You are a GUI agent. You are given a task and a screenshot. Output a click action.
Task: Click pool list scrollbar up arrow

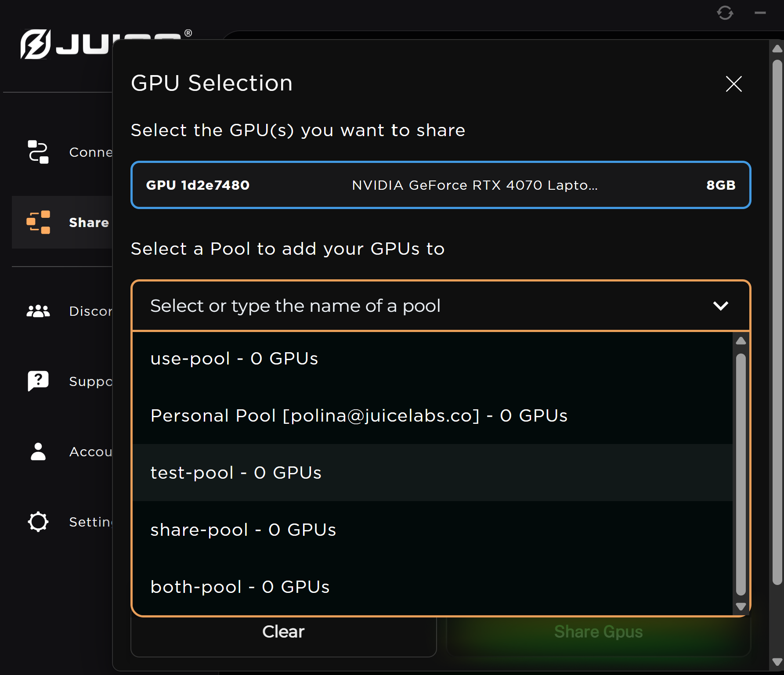(x=741, y=341)
